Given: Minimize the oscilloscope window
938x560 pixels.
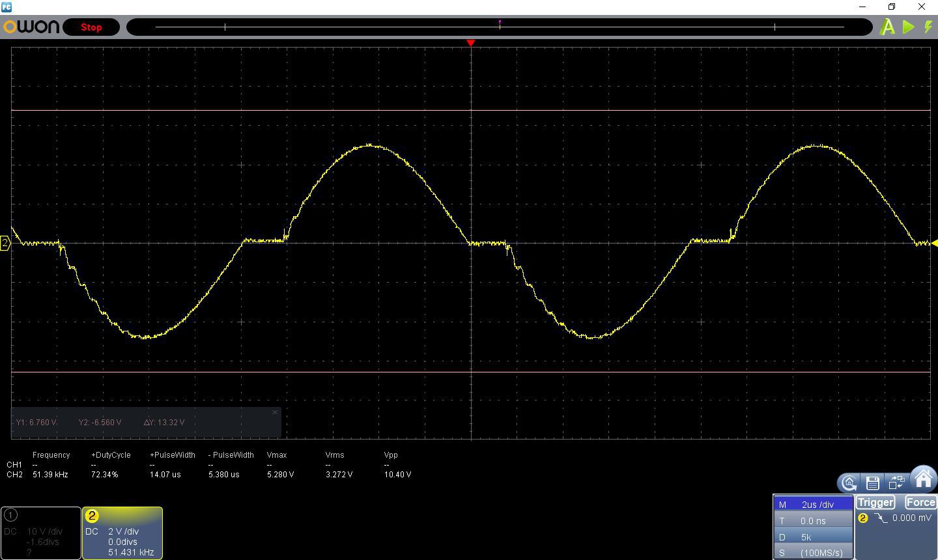Looking at the screenshot, I should [863, 7].
